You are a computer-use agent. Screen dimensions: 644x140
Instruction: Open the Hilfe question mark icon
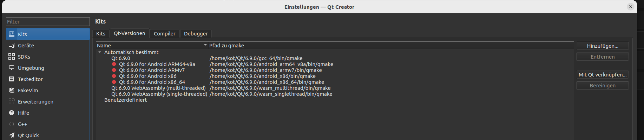point(12,113)
